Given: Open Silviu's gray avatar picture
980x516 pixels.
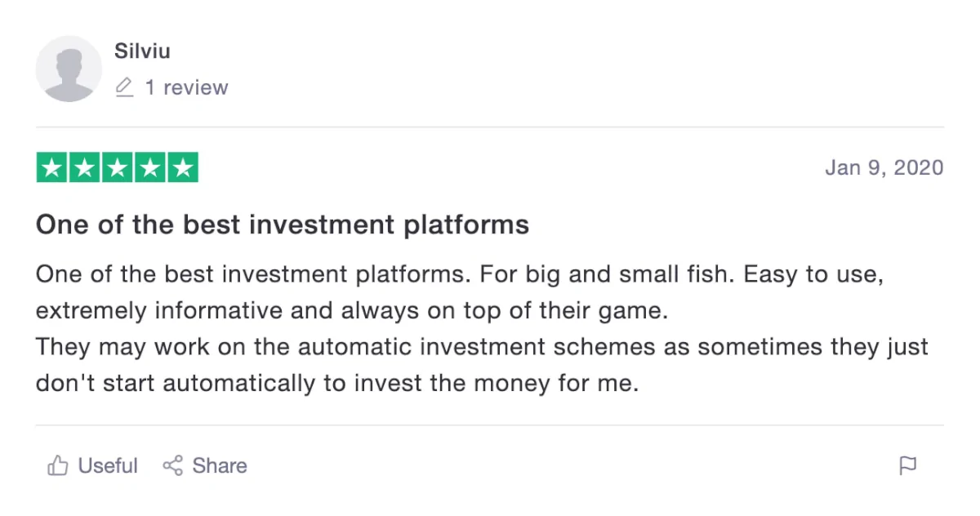Looking at the screenshot, I should pos(69,69).
